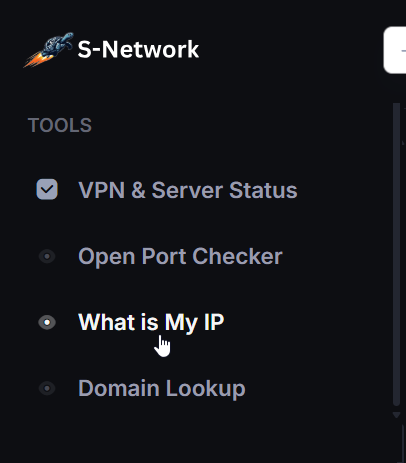This screenshot has height=463, width=406.
Task: Click the TOOLS section heading
Action: pyautogui.click(x=60, y=125)
